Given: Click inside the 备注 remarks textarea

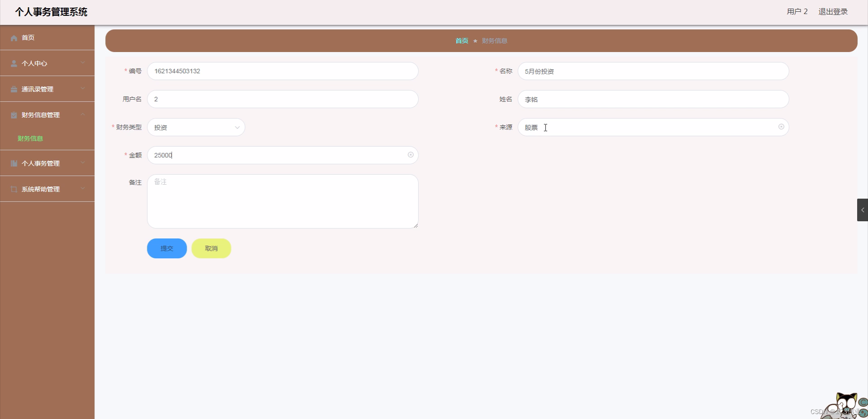Looking at the screenshot, I should (x=283, y=201).
